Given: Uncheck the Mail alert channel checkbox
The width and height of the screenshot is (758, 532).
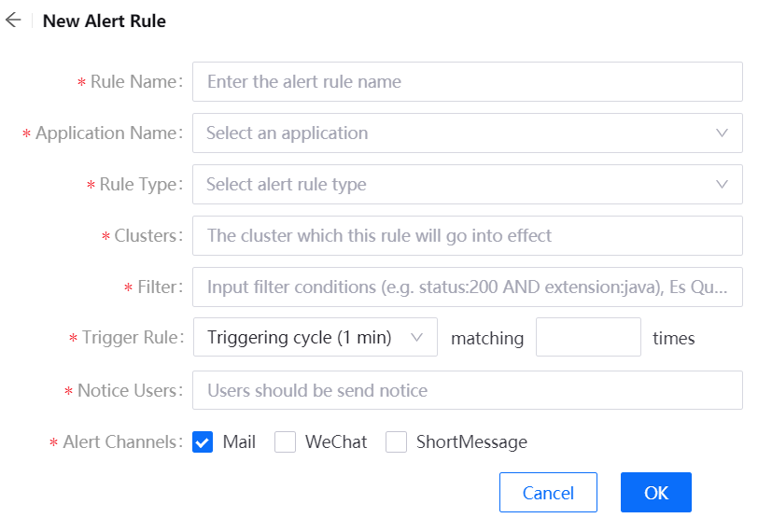Looking at the screenshot, I should point(203,442).
